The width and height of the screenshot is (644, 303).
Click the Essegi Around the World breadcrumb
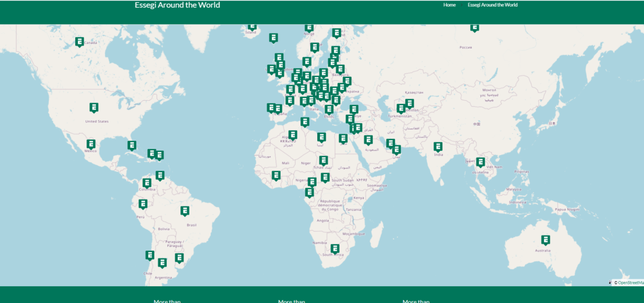coord(493,5)
